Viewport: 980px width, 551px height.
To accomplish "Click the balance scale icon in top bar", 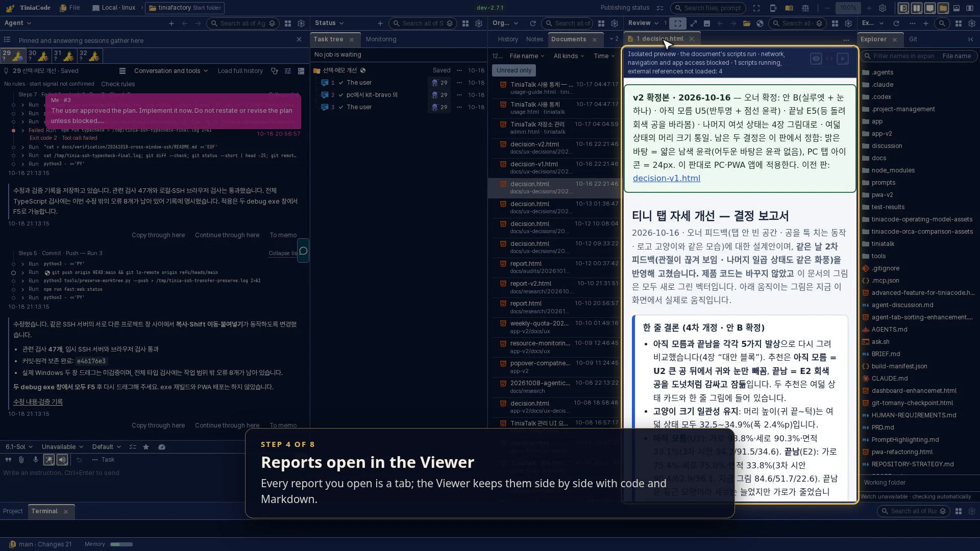I will [805, 8].
